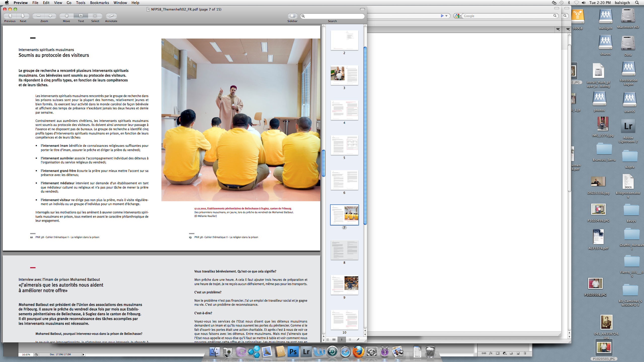The width and height of the screenshot is (644, 362).
Task: Open the Google search engine dropdown
Action: (x=458, y=16)
